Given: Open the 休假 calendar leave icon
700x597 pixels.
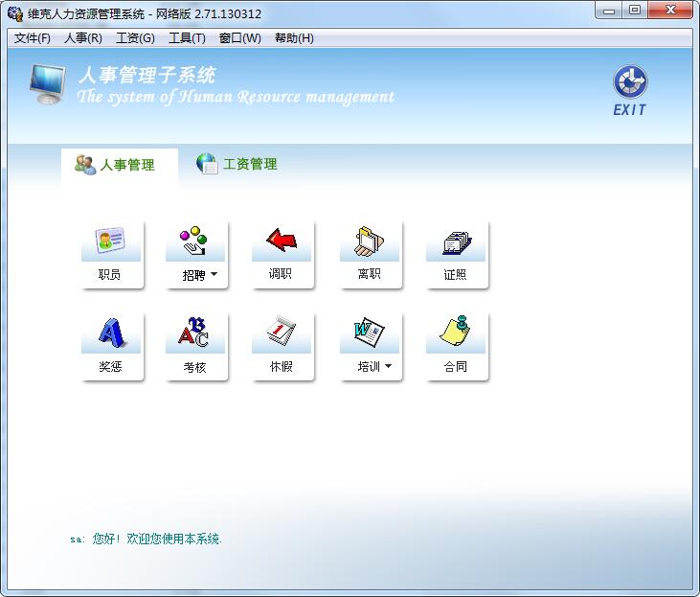Looking at the screenshot, I should pos(282,331).
